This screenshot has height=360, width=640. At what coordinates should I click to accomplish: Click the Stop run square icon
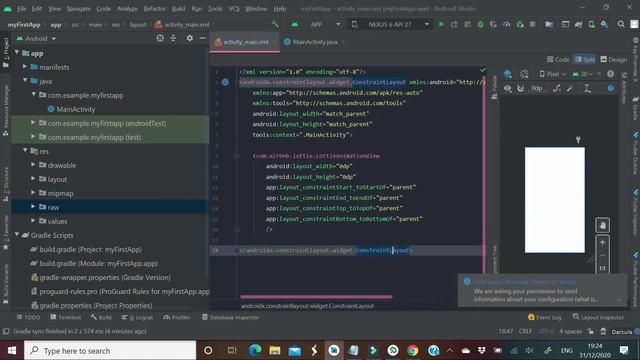533,24
